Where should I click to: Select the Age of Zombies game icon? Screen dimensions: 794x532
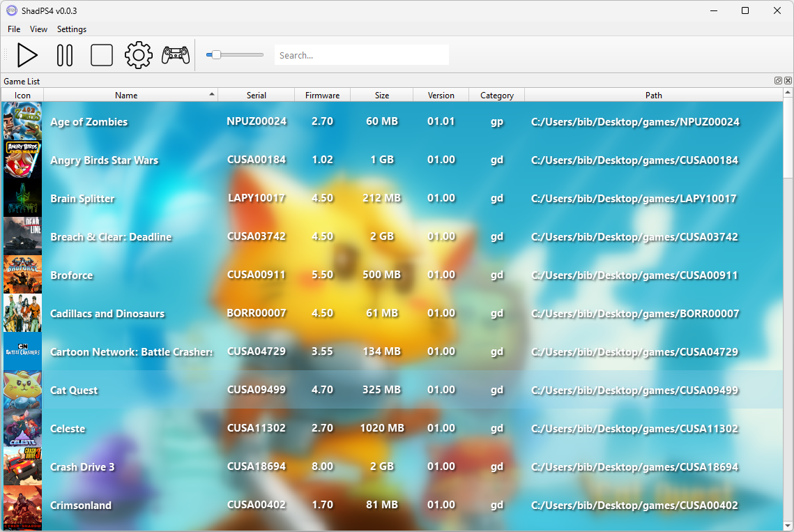(x=23, y=121)
